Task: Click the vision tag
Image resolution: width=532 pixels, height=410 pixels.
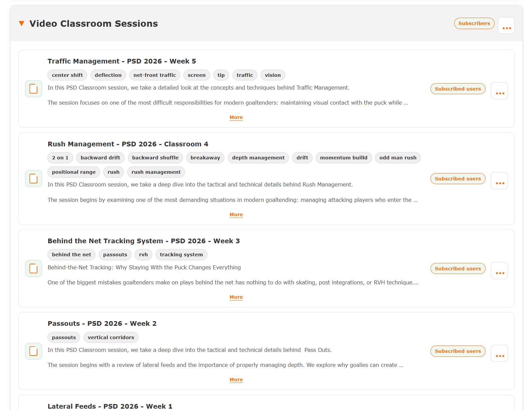Action: pos(273,75)
